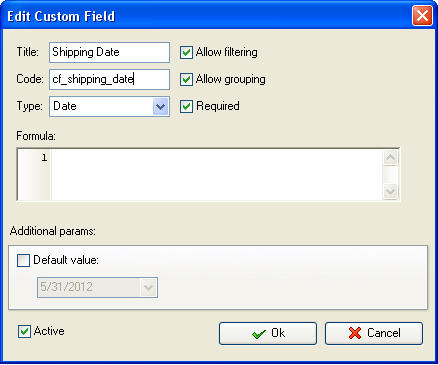Click into the Code field cf_shipping_date
Image resolution: width=438 pixels, height=365 pixels.
point(109,79)
